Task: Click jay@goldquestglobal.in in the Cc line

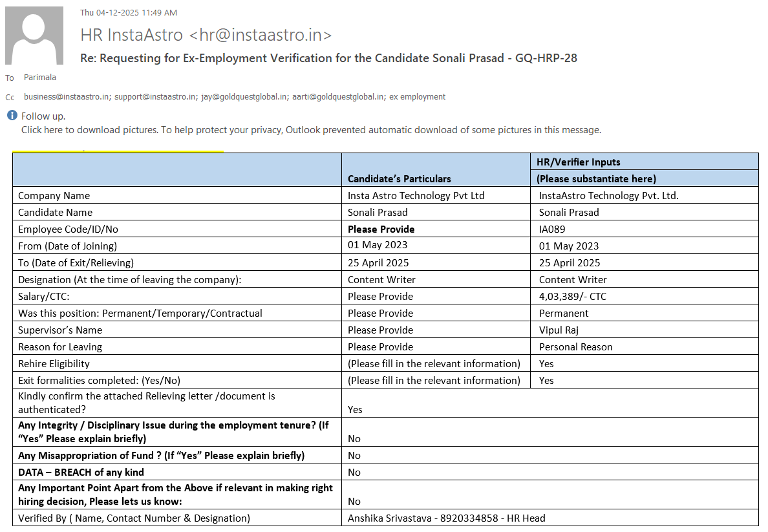Action: (244, 96)
